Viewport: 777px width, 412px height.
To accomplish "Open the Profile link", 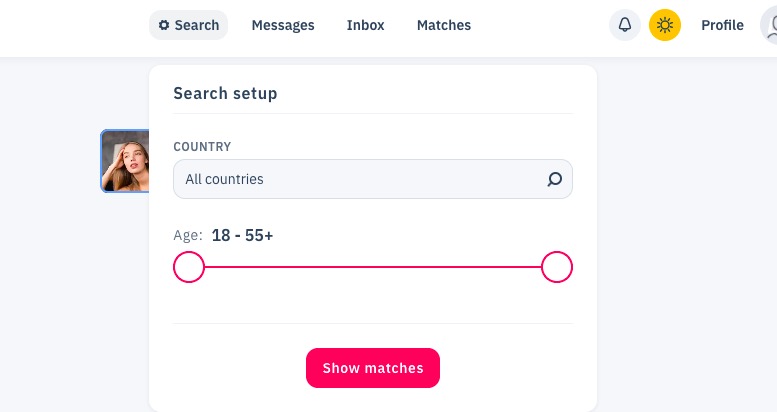I will point(722,25).
